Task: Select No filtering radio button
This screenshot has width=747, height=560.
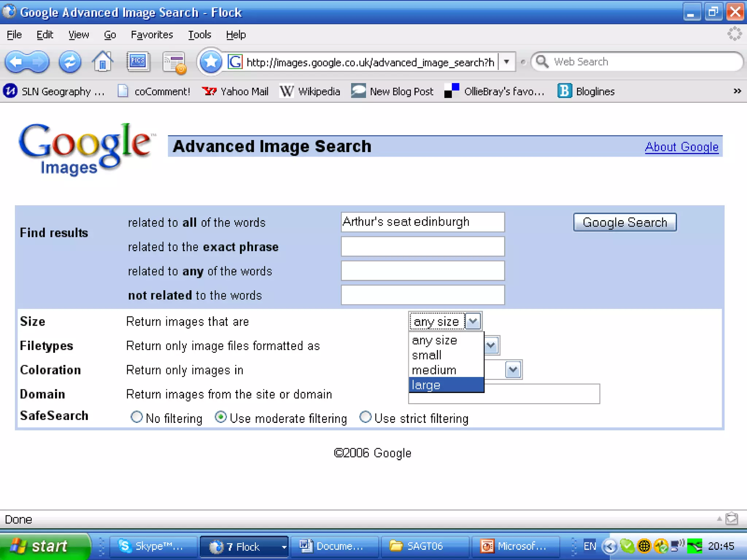Action: click(x=136, y=417)
